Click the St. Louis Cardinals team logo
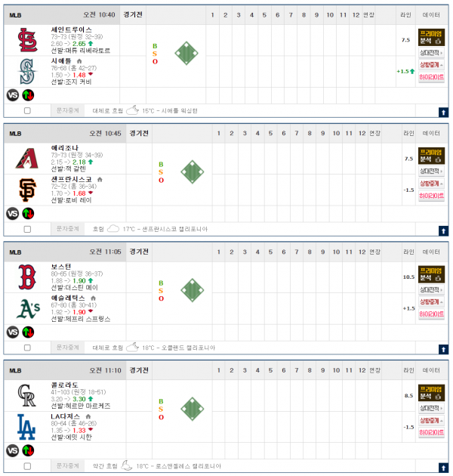The height and width of the screenshot is (476, 453). click(27, 40)
